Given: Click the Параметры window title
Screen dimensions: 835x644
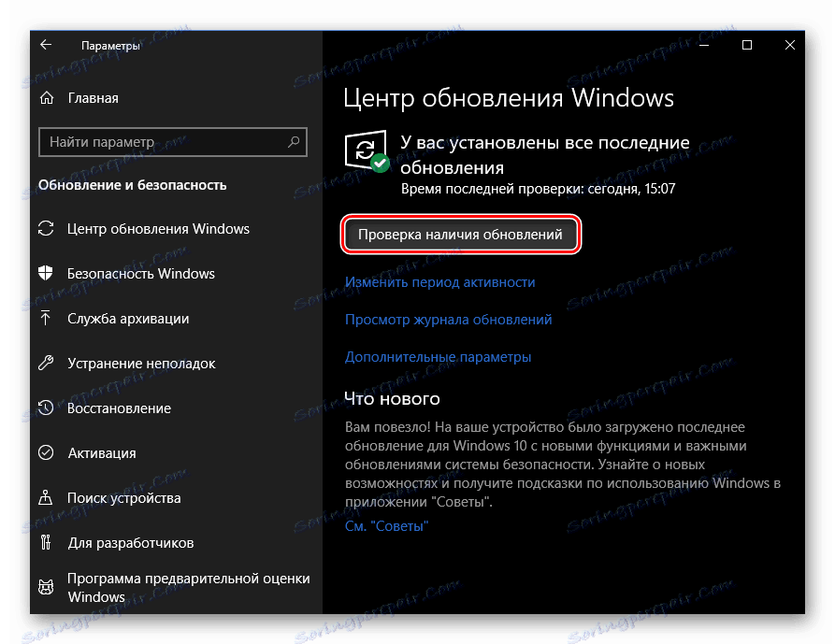Looking at the screenshot, I should pyautogui.click(x=110, y=46).
